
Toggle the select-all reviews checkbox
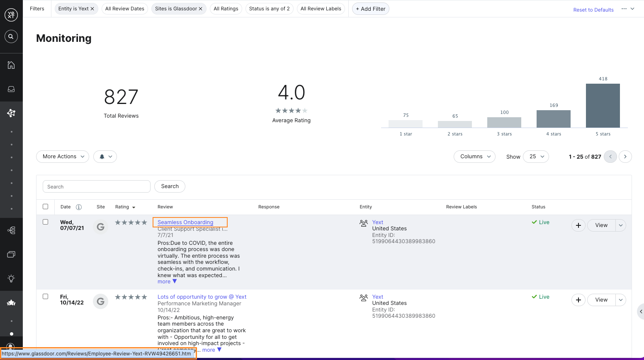(x=46, y=207)
